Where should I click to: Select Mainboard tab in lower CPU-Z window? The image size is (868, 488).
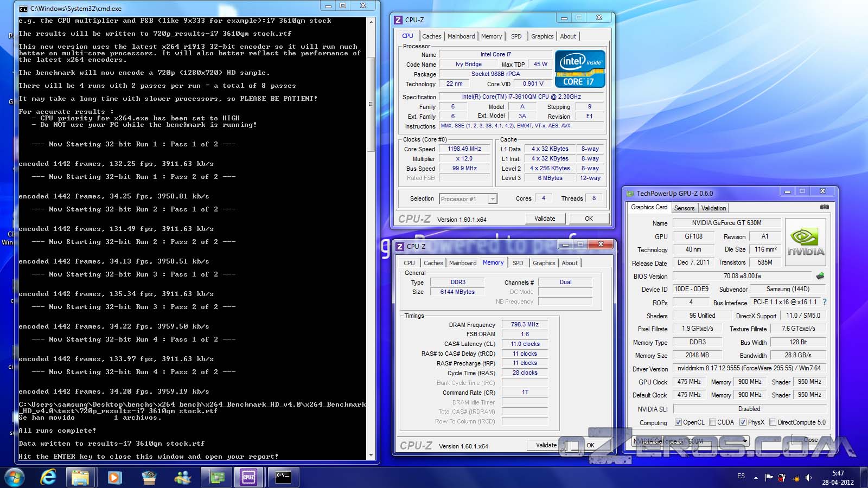coord(463,263)
